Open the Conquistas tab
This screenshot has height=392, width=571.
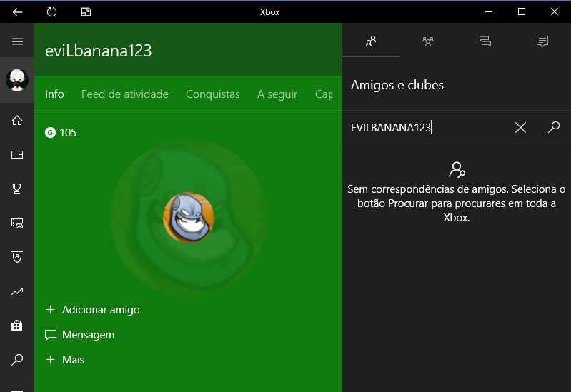213,94
